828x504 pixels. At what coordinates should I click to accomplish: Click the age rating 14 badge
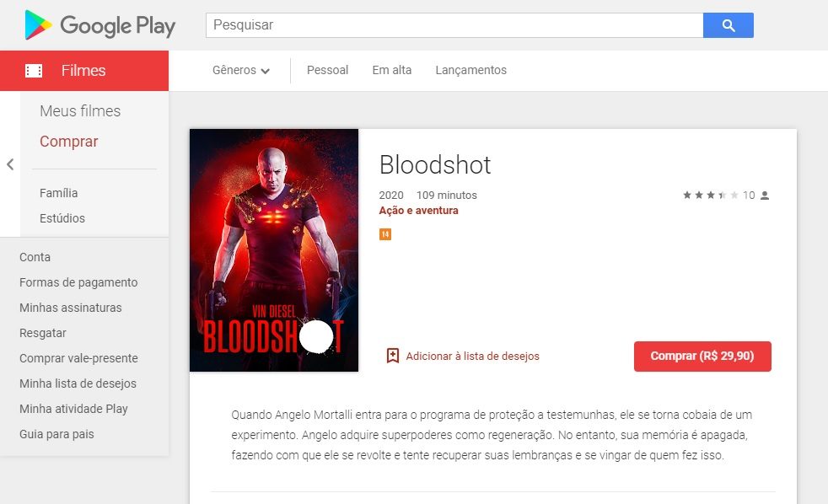coord(385,233)
